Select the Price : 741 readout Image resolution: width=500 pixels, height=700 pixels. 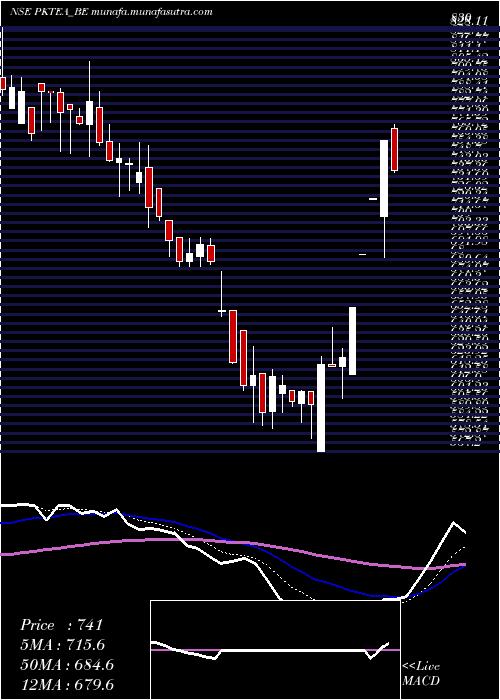pyautogui.click(x=62, y=625)
